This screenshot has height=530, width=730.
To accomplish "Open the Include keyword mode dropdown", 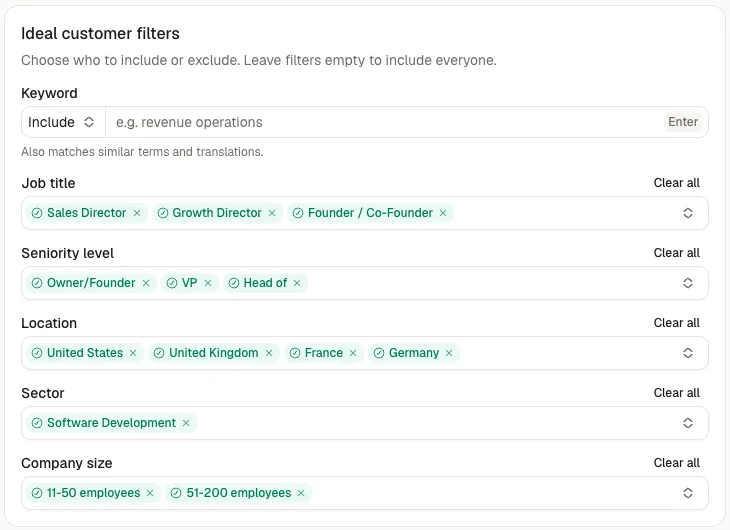I will click(63, 122).
